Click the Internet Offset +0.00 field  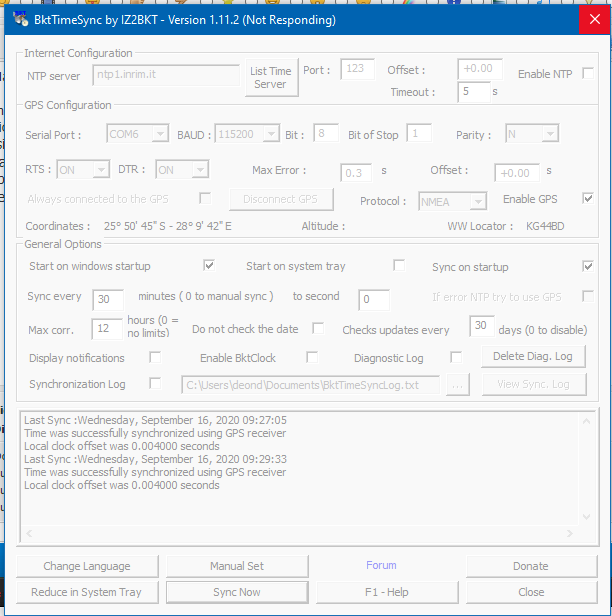480,69
